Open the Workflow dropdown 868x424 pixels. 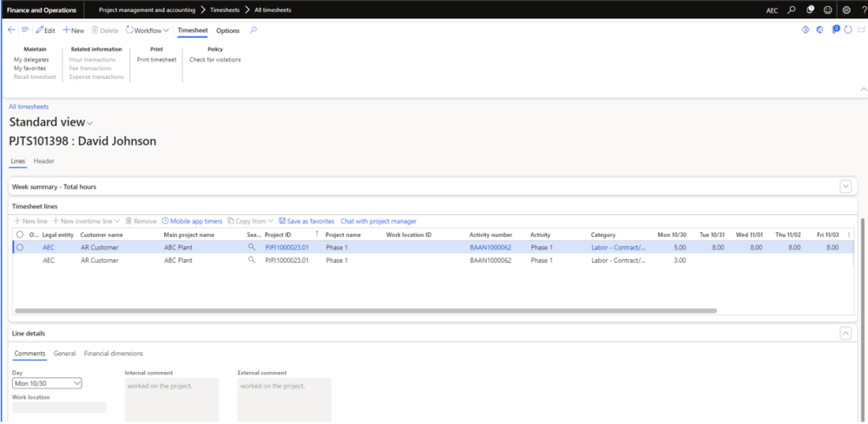(x=147, y=30)
